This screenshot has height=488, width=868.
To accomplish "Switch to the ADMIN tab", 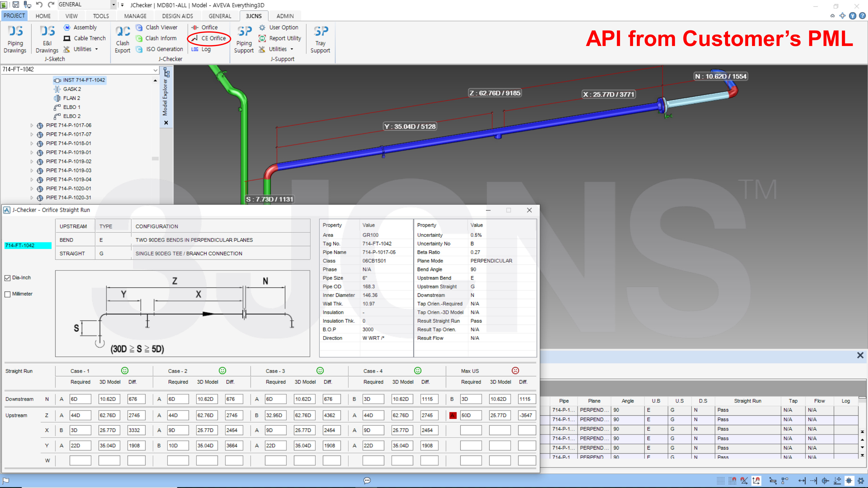I will click(285, 16).
